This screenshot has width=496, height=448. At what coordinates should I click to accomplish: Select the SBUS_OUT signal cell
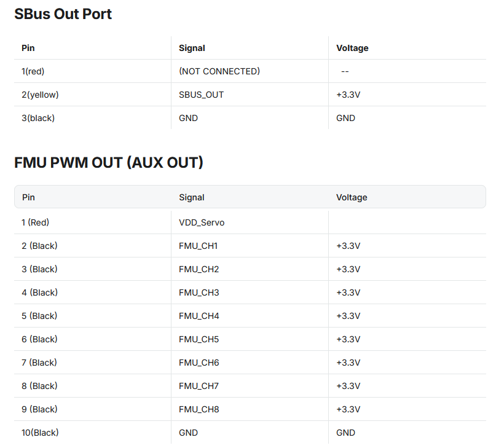pos(202,95)
